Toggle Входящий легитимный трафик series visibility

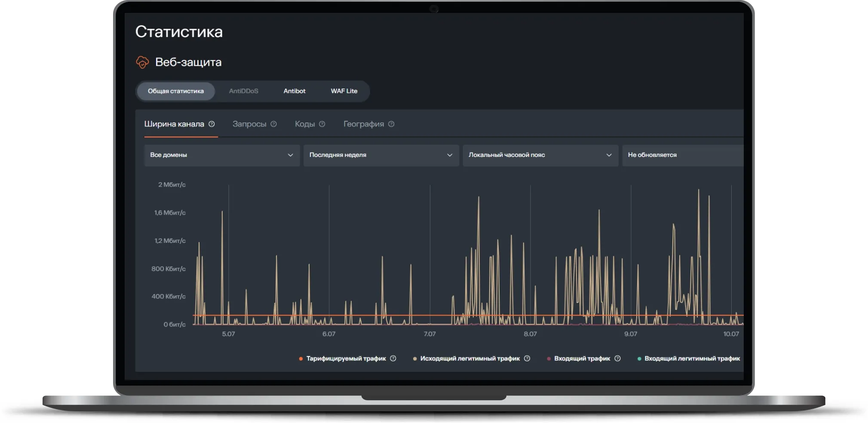(692, 359)
